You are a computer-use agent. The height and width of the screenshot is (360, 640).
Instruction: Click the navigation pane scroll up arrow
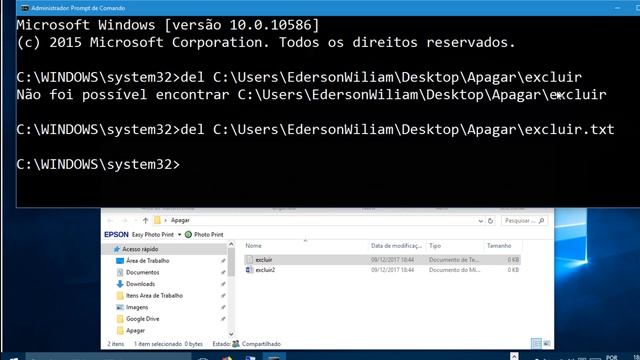pos(231,244)
